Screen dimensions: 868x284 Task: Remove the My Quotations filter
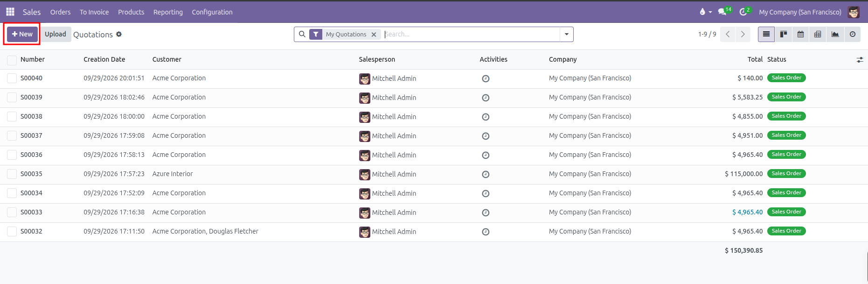click(x=374, y=35)
